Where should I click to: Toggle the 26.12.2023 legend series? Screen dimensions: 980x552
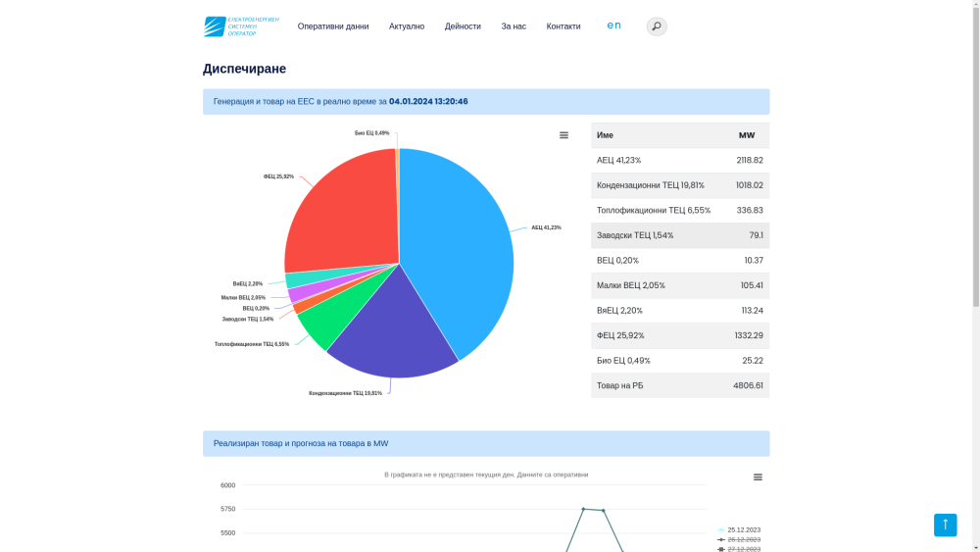743,539
